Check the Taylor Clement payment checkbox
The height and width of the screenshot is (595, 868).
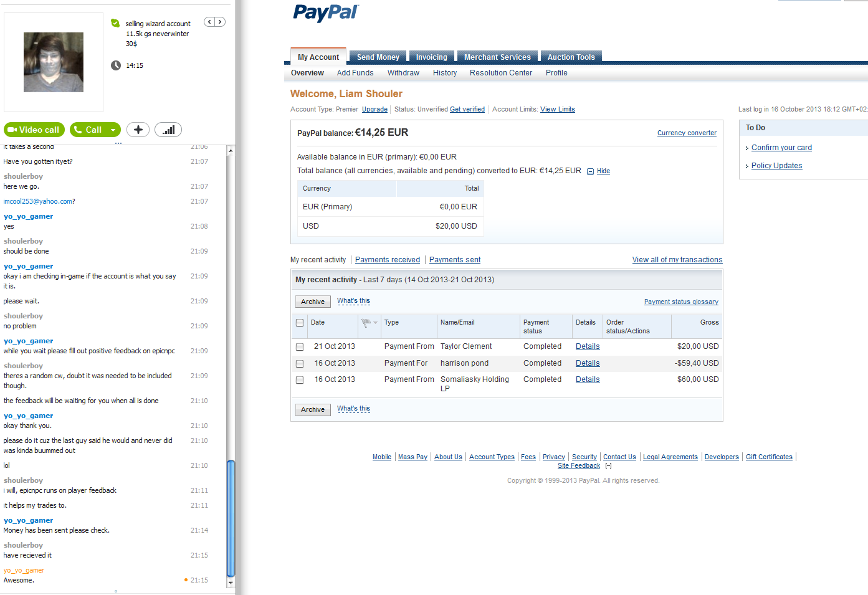(x=300, y=347)
